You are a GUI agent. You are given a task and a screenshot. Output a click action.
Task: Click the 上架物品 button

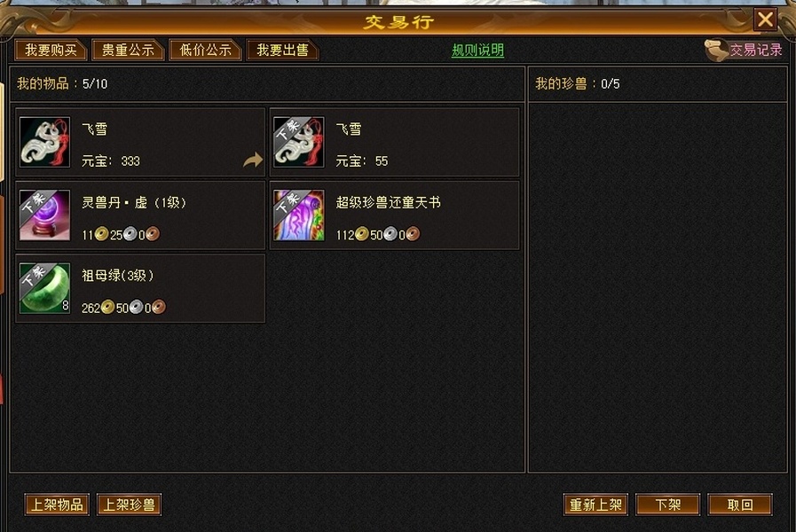coord(57,505)
